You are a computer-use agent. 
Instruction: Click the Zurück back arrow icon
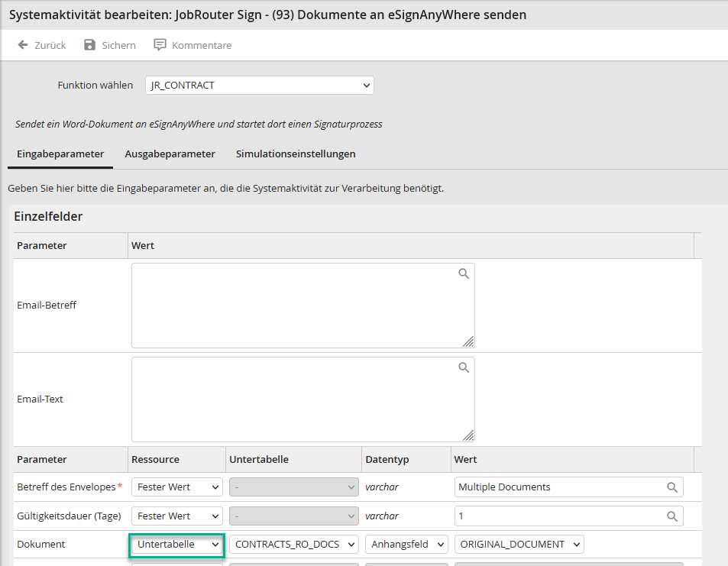pos(23,45)
